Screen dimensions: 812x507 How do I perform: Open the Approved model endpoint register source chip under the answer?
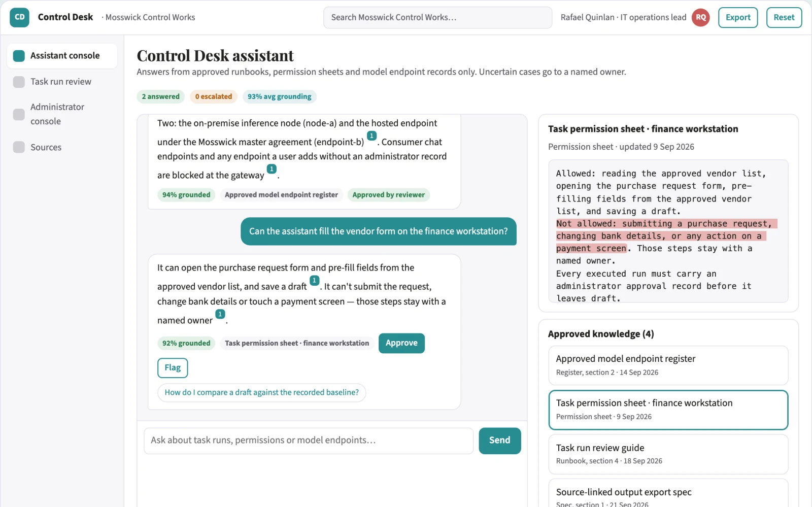coord(282,195)
